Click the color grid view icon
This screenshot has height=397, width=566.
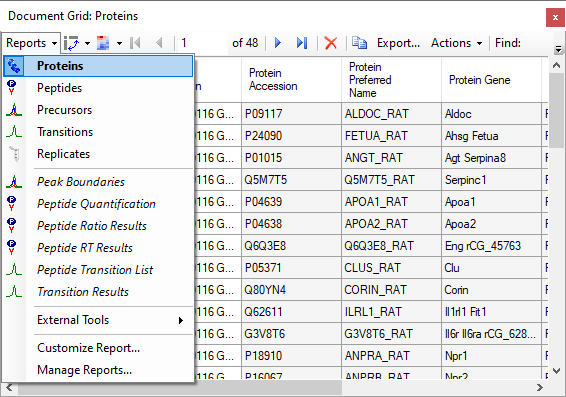[103, 43]
